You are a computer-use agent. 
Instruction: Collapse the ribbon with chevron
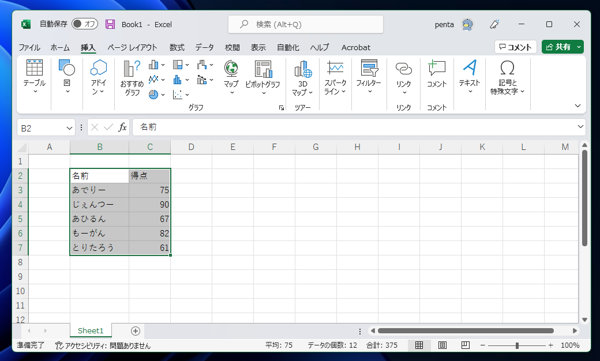[578, 106]
